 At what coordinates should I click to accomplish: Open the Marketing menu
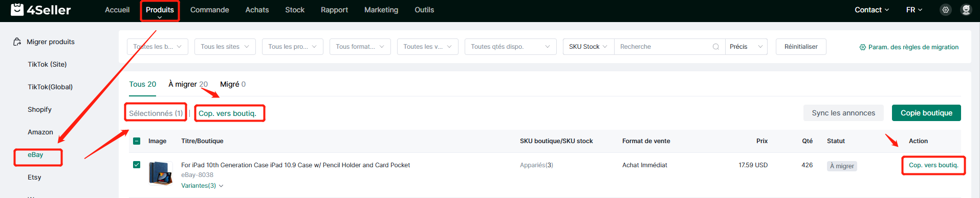tap(381, 10)
